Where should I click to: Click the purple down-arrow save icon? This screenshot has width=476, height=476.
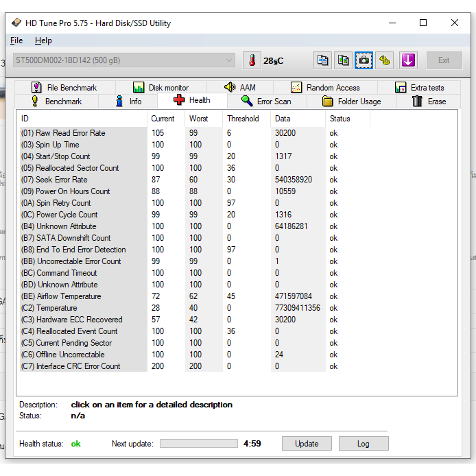(408, 60)
